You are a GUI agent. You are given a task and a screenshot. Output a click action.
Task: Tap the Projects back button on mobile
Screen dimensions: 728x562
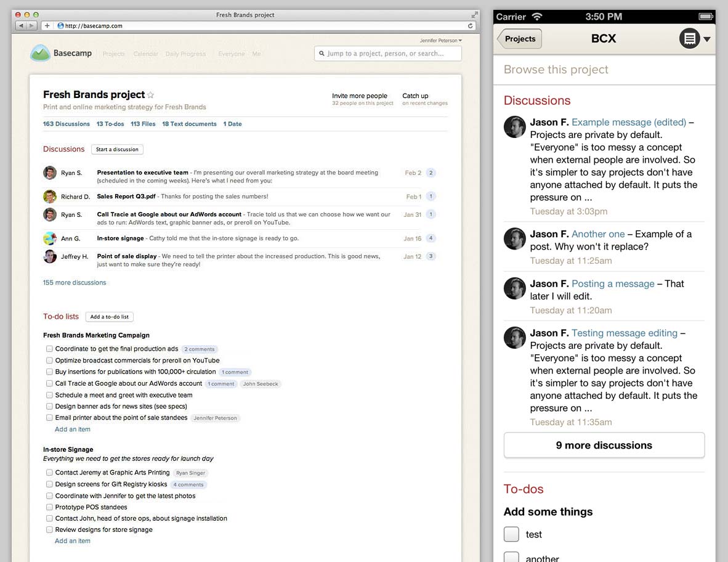pyautogui.click(x=519, y=39)
